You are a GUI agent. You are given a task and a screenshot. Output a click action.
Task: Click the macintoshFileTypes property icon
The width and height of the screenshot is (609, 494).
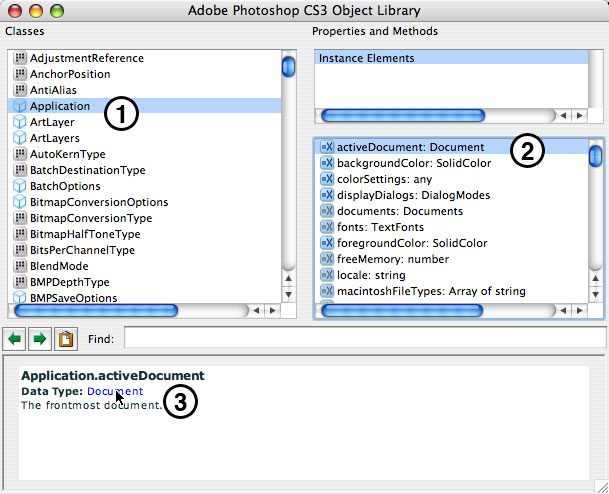pyautogui.click(x=327, y=291)
